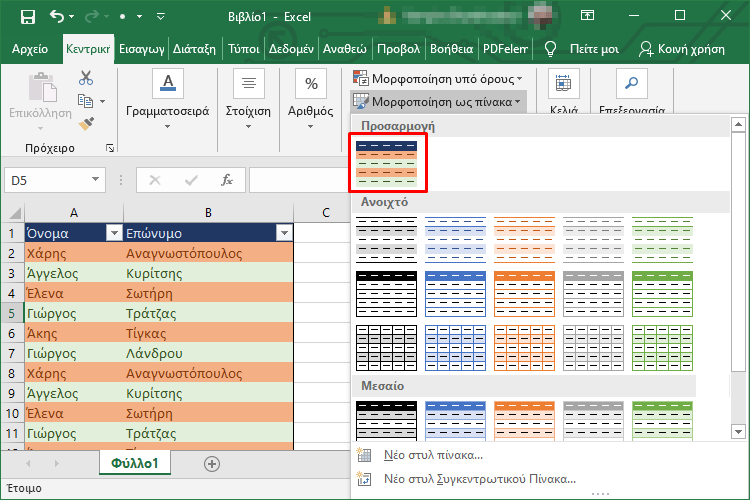Choose gray header Light style in second row

[x=593, y=294]
